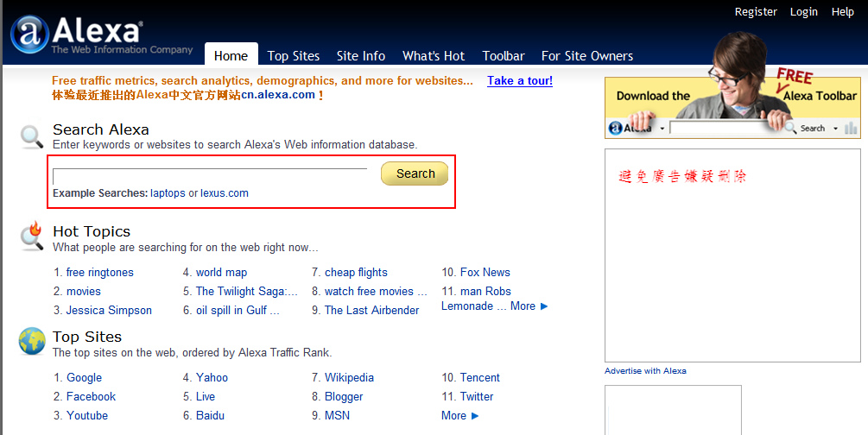Viewport: 868px width, 435px height.
Task: Open top site Google
Action: point(84,377)
